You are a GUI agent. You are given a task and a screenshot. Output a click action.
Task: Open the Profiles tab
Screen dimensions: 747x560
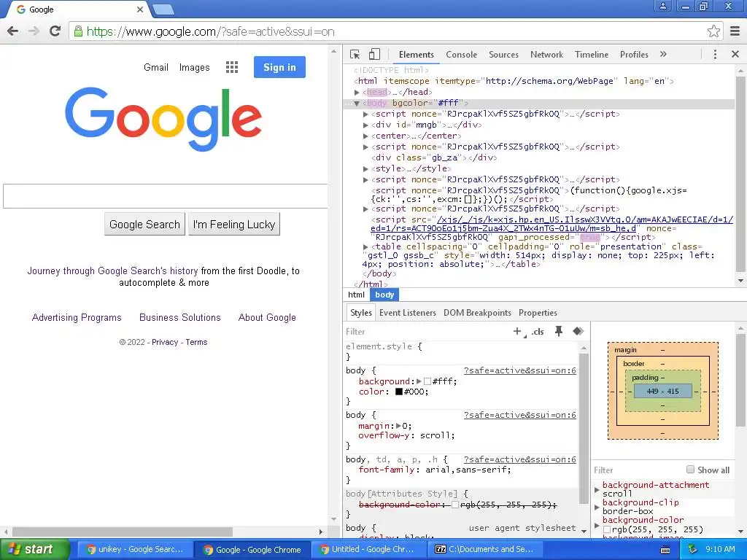(634, 54)
